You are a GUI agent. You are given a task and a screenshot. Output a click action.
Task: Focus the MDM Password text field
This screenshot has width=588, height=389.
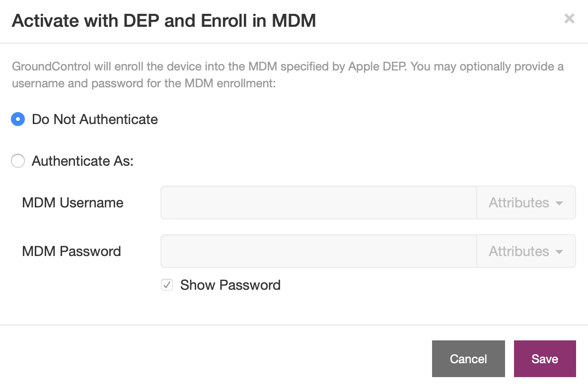click(319, 251)
